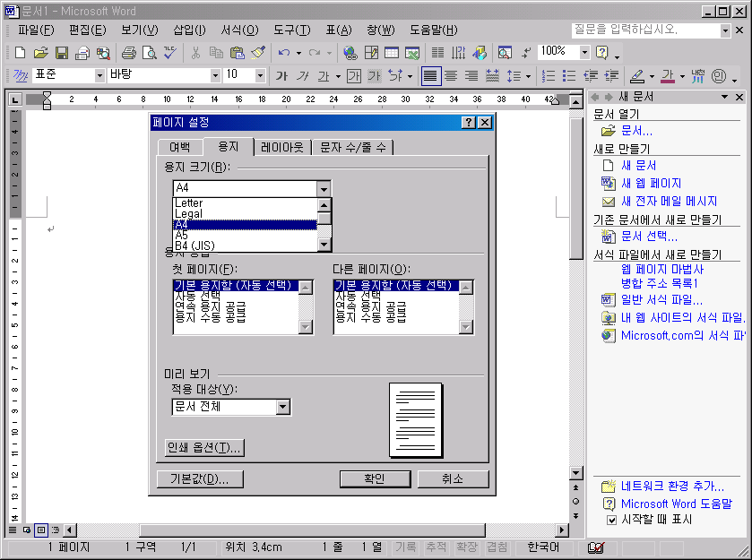Click the 인쇄 옵션(T)... button
This screenshot has width=752, height=560.
(x=204, y=447)
